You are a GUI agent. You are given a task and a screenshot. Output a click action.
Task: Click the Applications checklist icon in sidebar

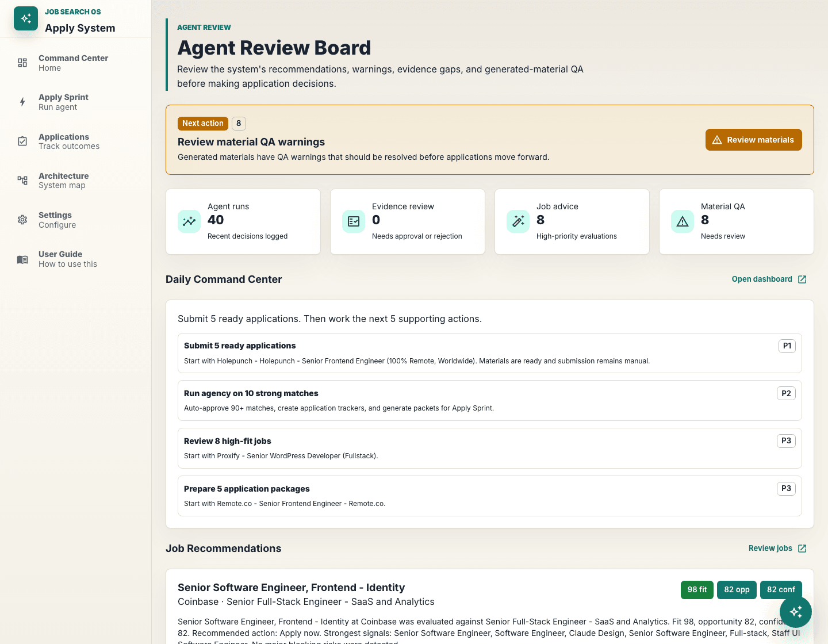pyautogui.click(x=22, y=141)
